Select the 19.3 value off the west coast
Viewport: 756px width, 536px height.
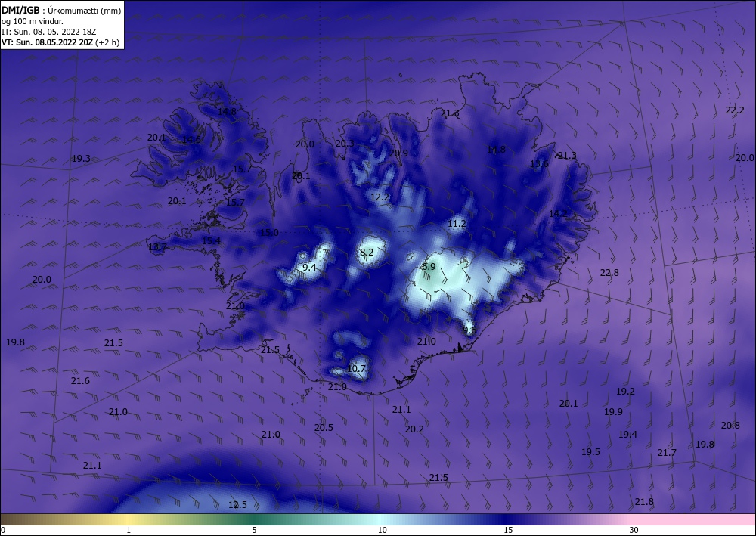tap(81, 158)
